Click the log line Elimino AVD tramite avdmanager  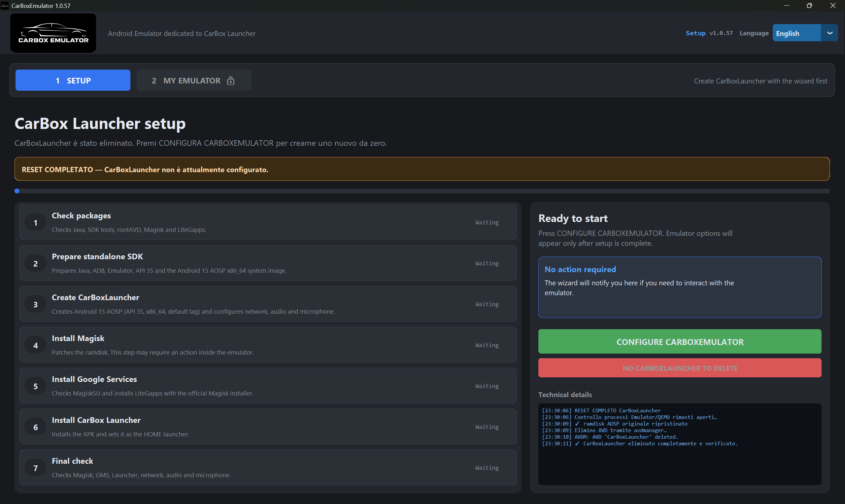coord(604,430)
